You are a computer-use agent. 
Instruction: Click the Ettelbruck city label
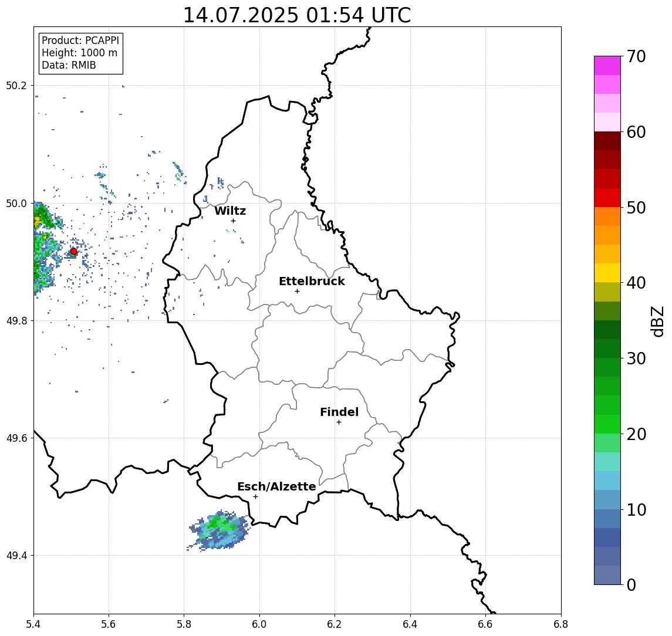[312, 281]
